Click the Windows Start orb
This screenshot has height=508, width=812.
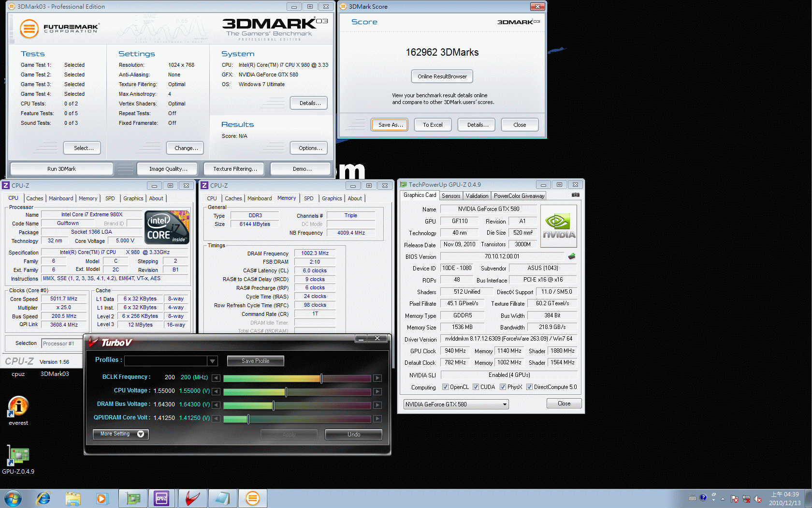[x=13, y=498]
